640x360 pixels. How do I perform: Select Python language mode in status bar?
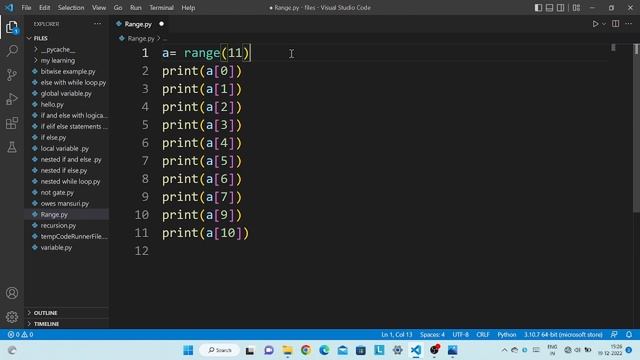point(507,334)
